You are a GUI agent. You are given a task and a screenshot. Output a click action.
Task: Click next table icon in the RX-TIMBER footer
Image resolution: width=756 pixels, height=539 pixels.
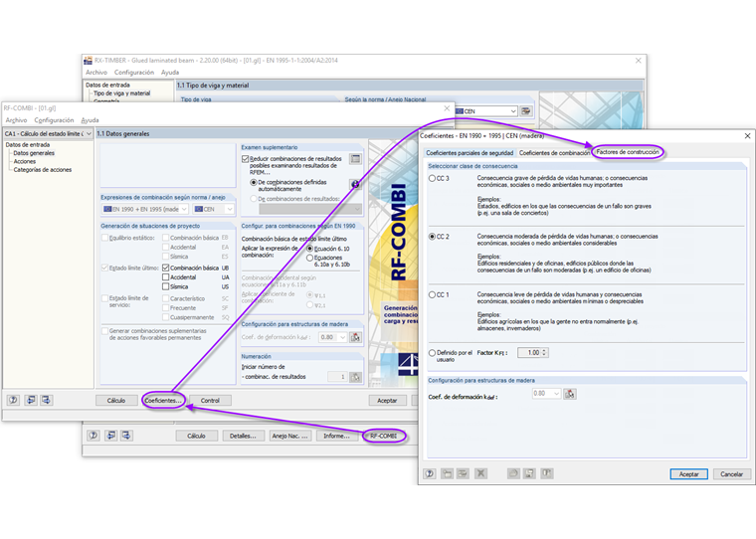pos(126,436)
